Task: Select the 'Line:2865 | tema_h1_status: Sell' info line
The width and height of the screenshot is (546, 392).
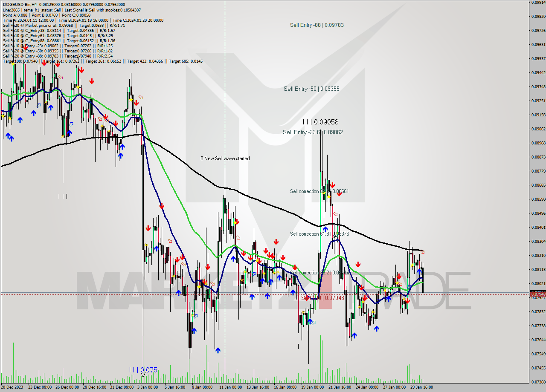Action: (72, 10)
